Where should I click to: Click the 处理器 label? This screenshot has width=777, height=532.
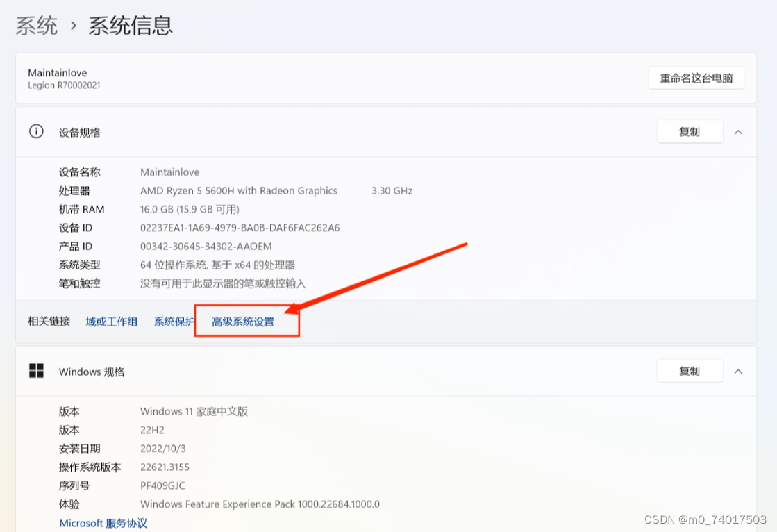[x=74, y=191]
